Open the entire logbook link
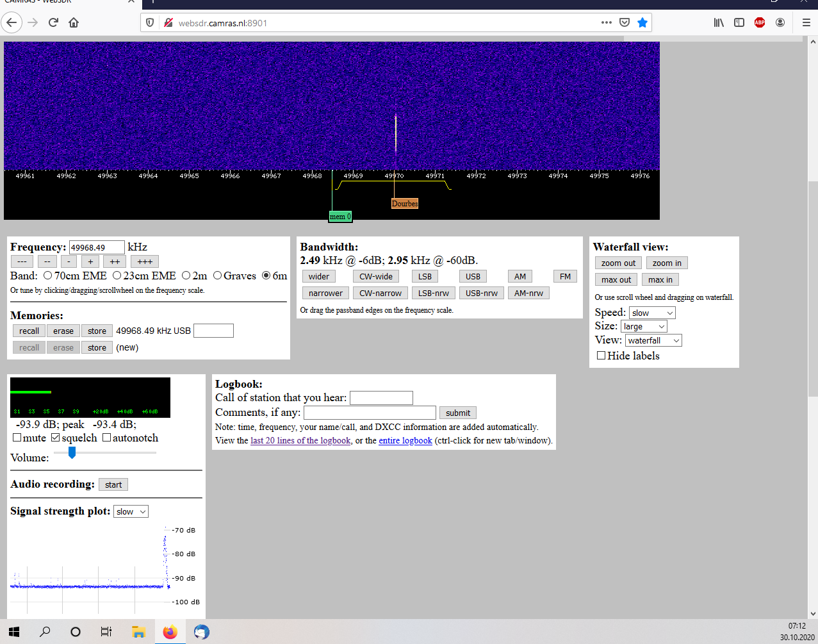 [405, 440]
